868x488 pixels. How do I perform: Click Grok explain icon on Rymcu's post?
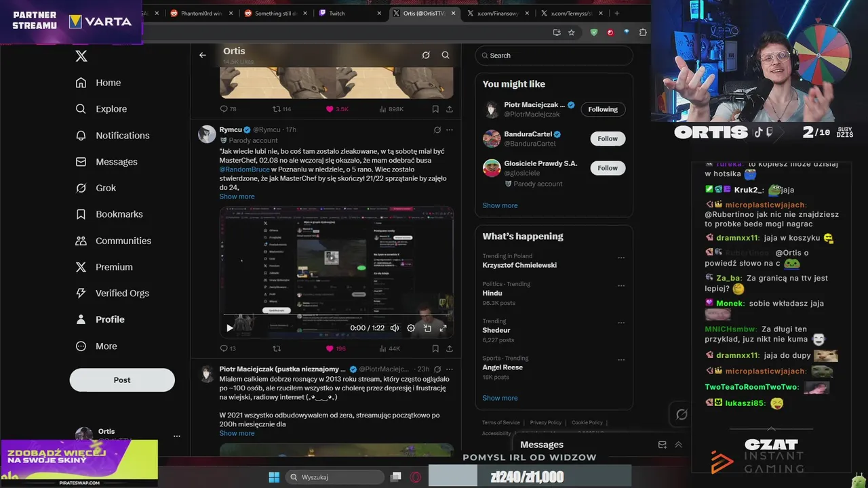[x=437, y=129]
